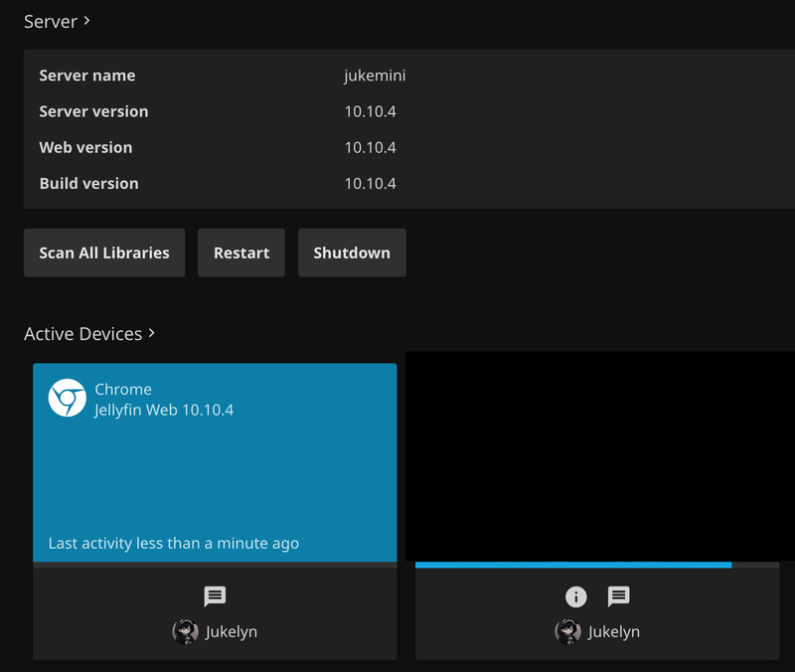Image resolution: width=795 pixels, height=672 pixels.
Task: Click the 'Chrome' device name text
Action: (123, 389)
